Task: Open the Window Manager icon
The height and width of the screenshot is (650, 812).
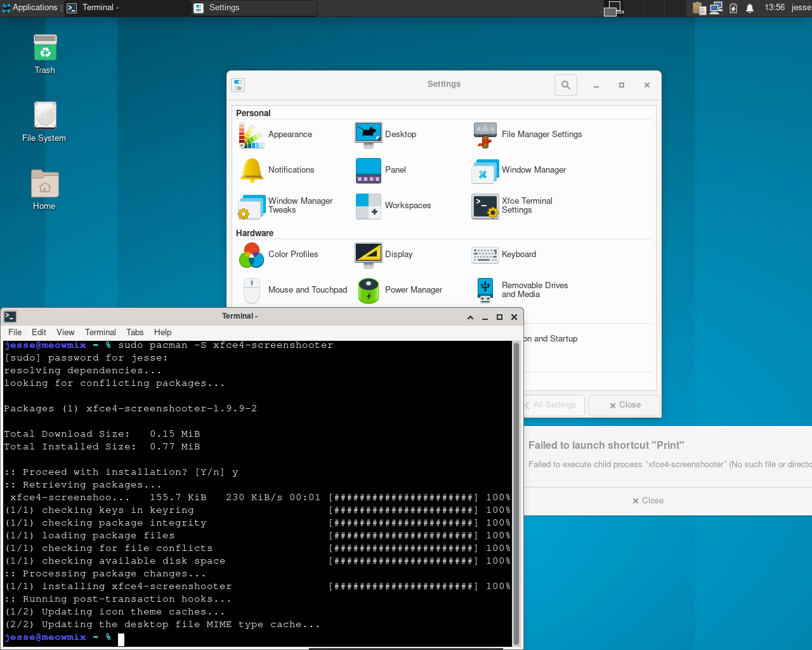Action: pos(485,170)
